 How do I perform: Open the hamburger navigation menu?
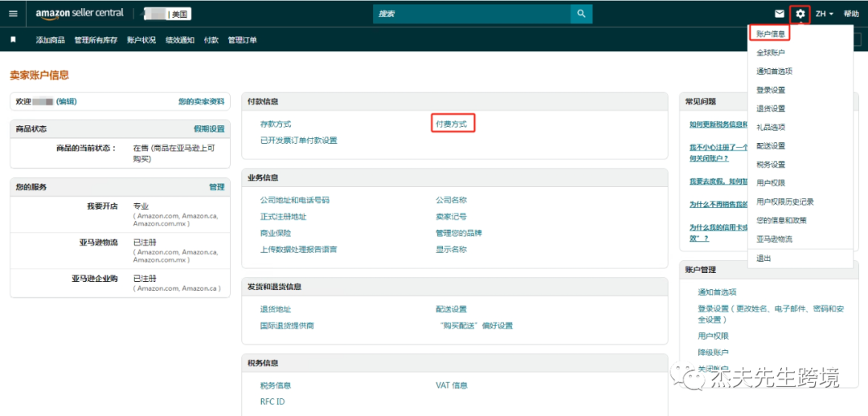tap(14, 14)
